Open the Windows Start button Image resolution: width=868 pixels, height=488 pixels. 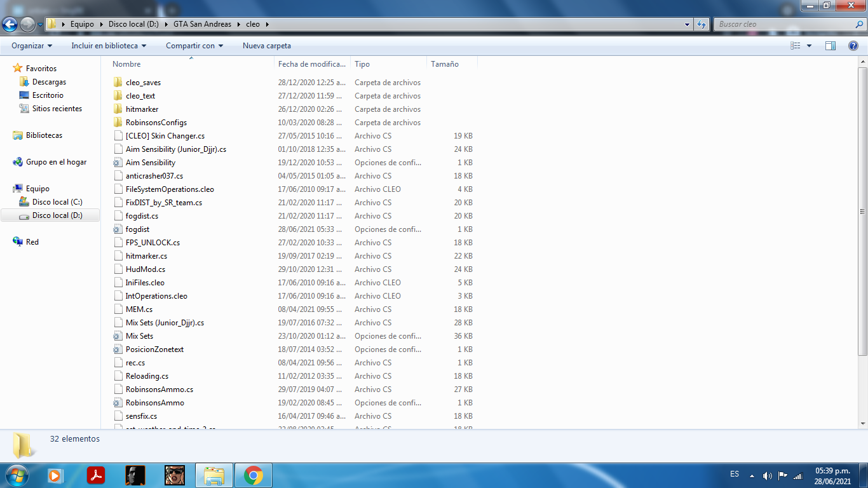tap(16, 475)
